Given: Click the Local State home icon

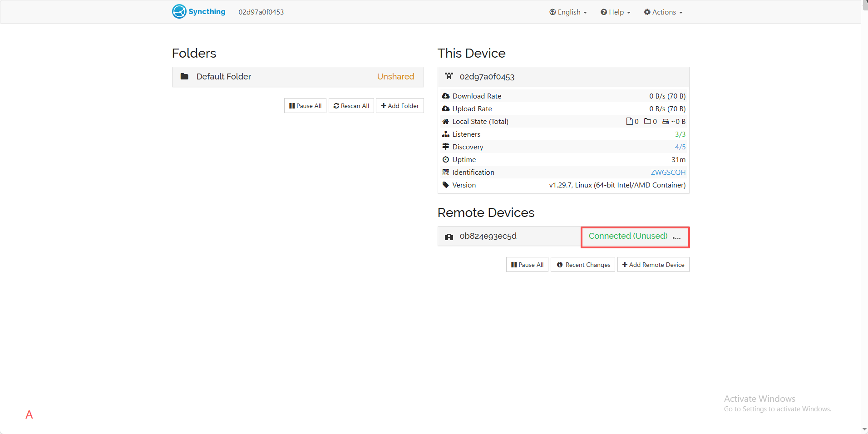Looking at the screenshot, I should coord(446,121).
